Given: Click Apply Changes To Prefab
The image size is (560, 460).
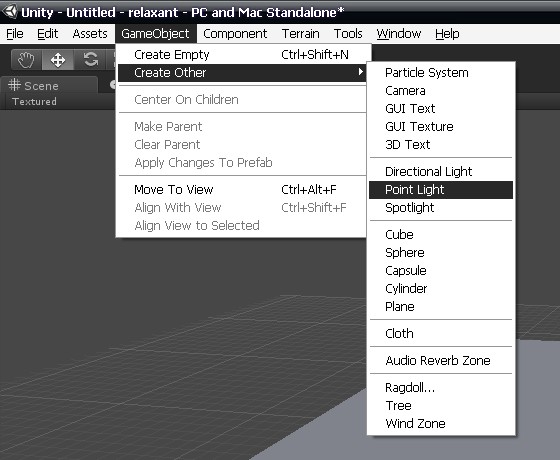Looking at the screenshot, I should click(242, 163).
